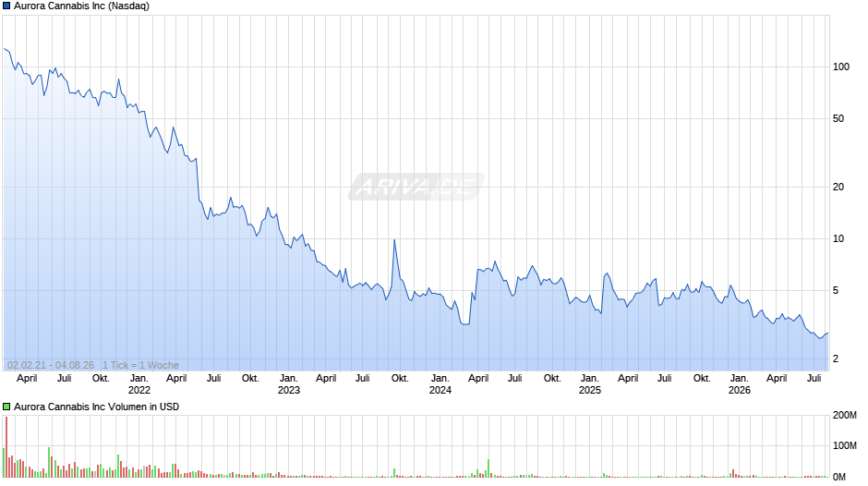868x486 pixels.
Task: Click the 2022 year label on time axis
Action: (x=139, y=390)
